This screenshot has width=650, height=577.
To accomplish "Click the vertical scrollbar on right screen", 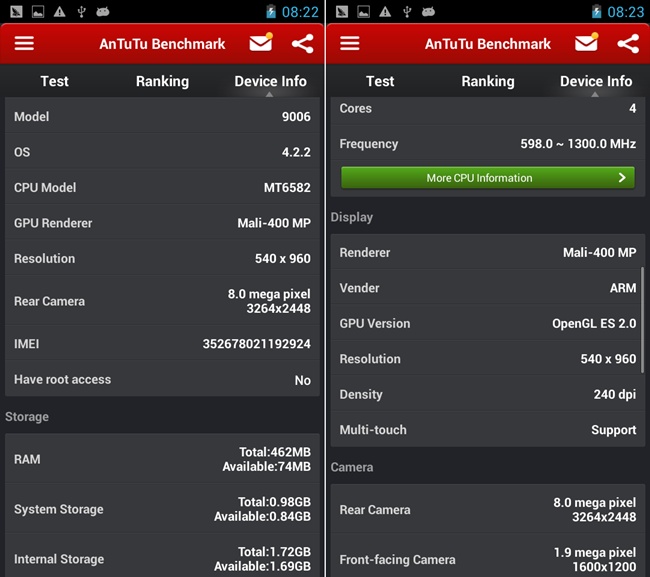I will pos(642,320).
